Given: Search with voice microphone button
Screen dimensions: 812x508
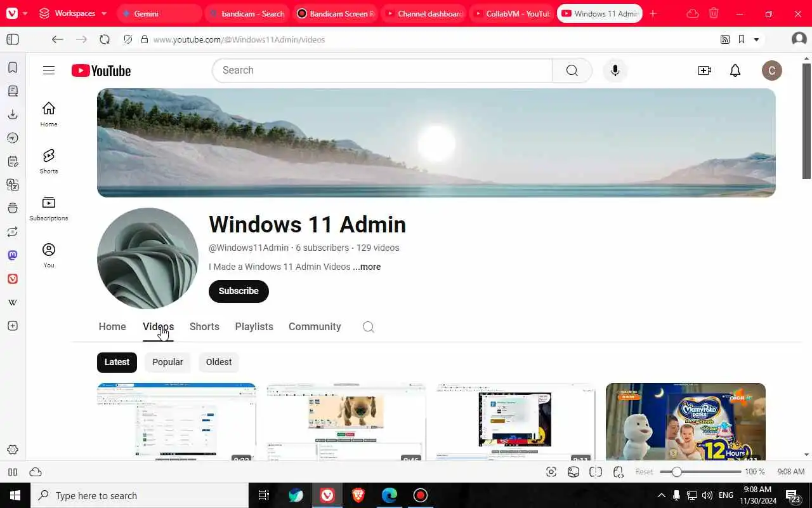Looking at the screenshot, I should click(x=615, y=70).
